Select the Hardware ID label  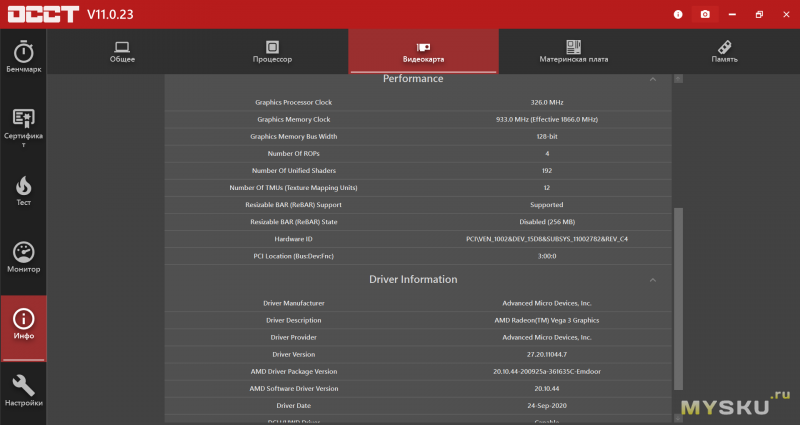pyautogui.click(x=293, y=239)
